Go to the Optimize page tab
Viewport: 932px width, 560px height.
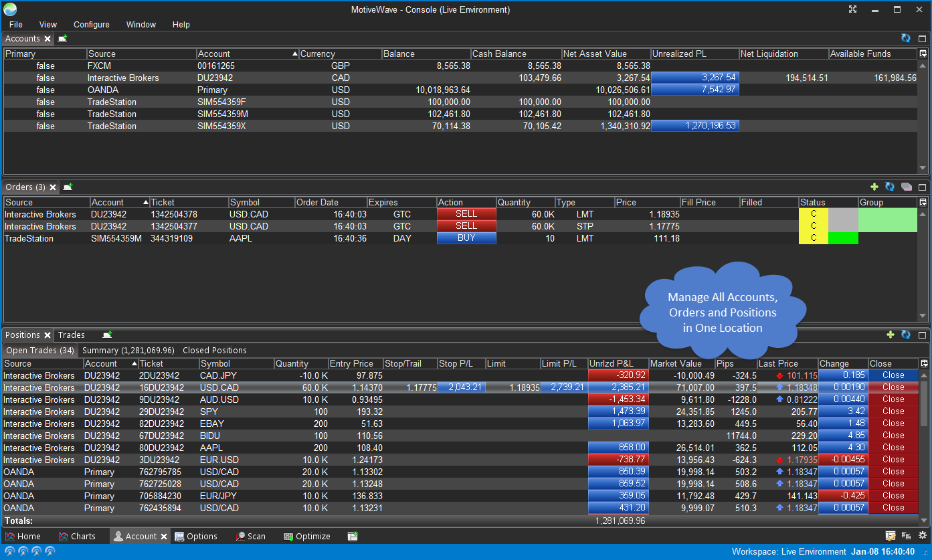[307, 537]
